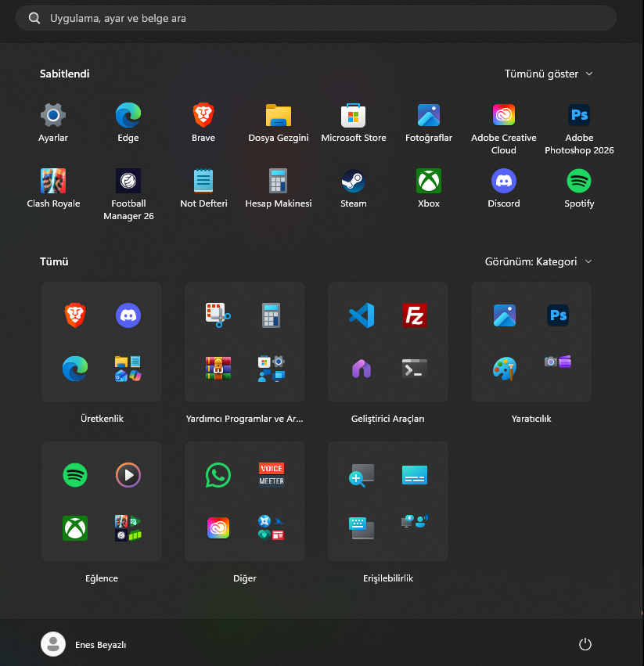Open the Görünüm: Kategori view dropdown
Viewport: 644px width, 666px height.
(x=538, y=261)
